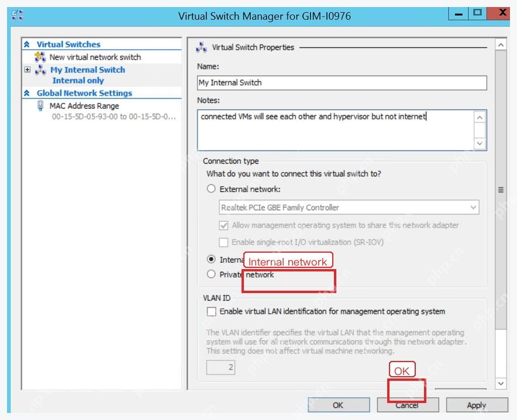Click the Apply button
The image size is (517, 420).
tap(477, 405)
